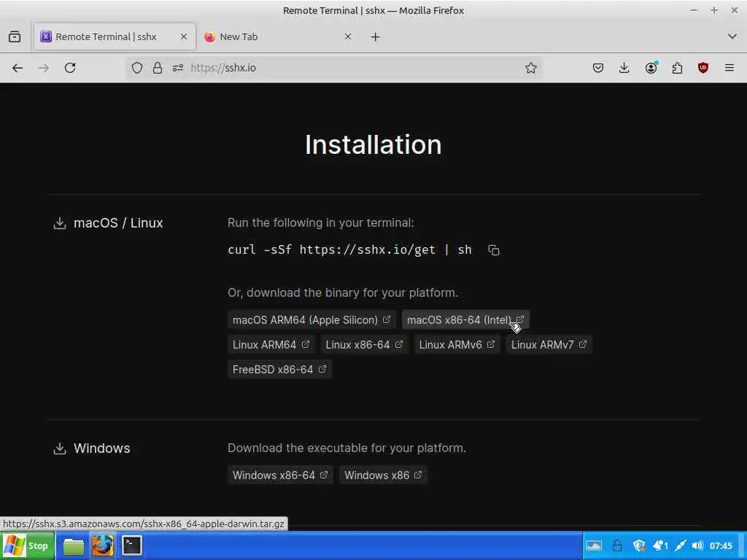Click the lock tray icon

click(x=617, y=545)
